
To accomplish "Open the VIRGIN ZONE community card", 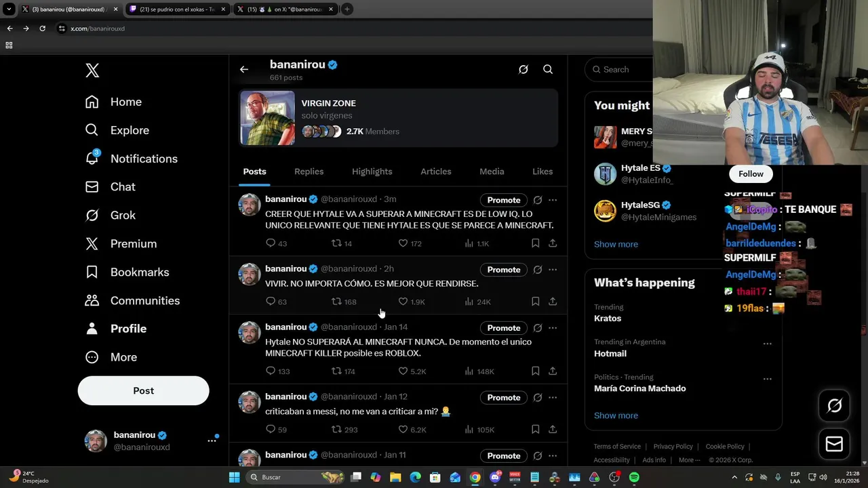I will [398, 118].
